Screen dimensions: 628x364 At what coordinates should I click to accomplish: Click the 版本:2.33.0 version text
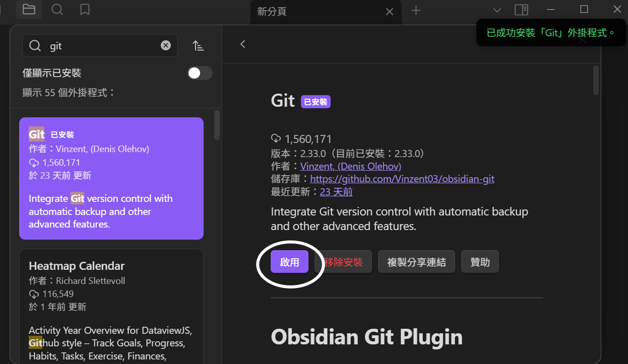(349, 153)
